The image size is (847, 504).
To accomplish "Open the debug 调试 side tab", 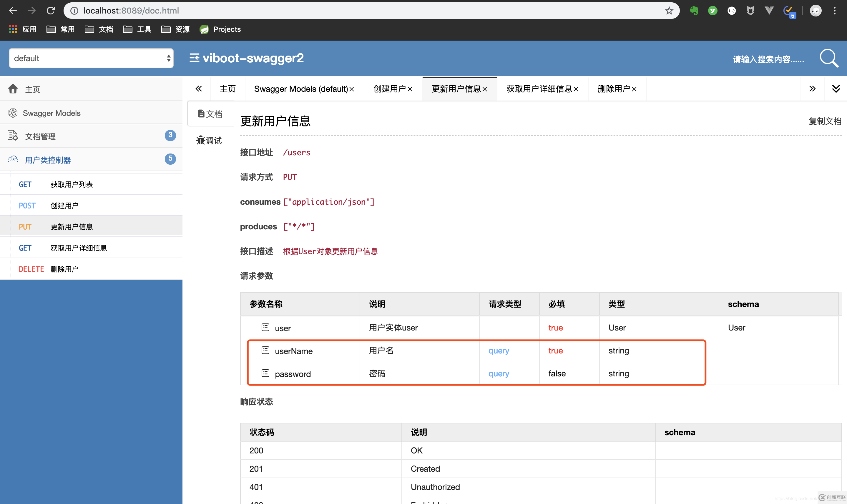I will coord(209,140).
